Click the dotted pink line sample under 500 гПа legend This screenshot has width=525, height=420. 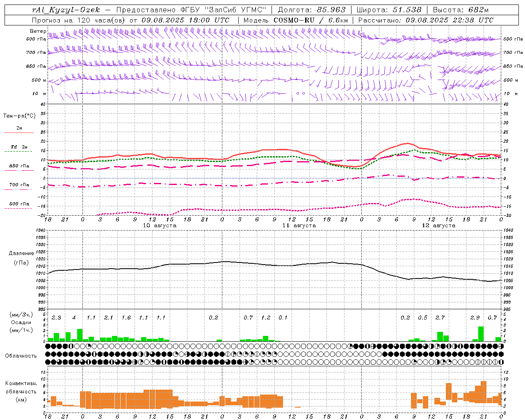pyautogui.click(x=18, y=208)
